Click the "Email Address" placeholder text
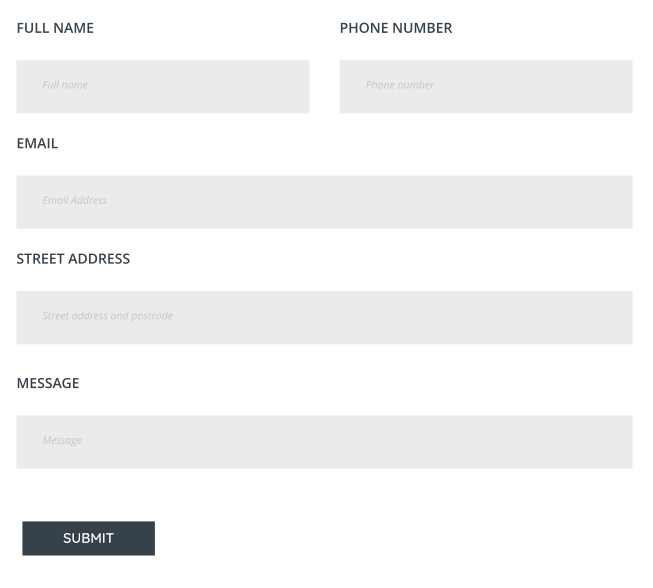The height and width of the screenshot is (588, 653). click(x=75, y=200)
